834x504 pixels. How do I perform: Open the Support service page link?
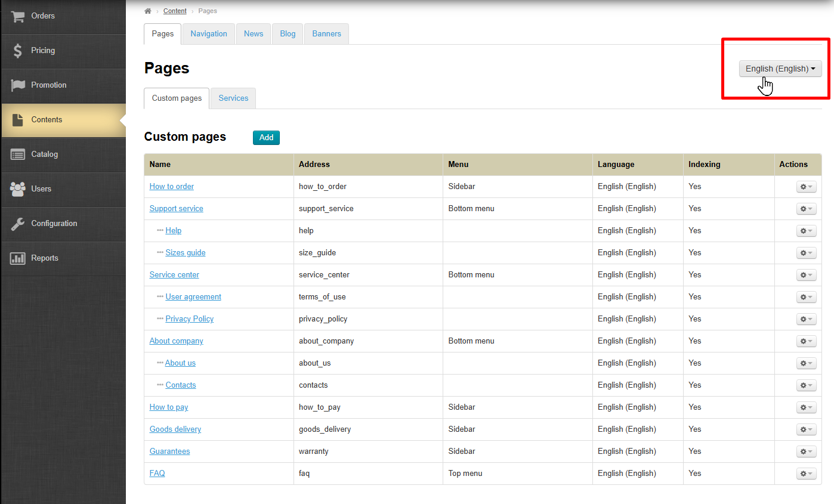(176, 209)
